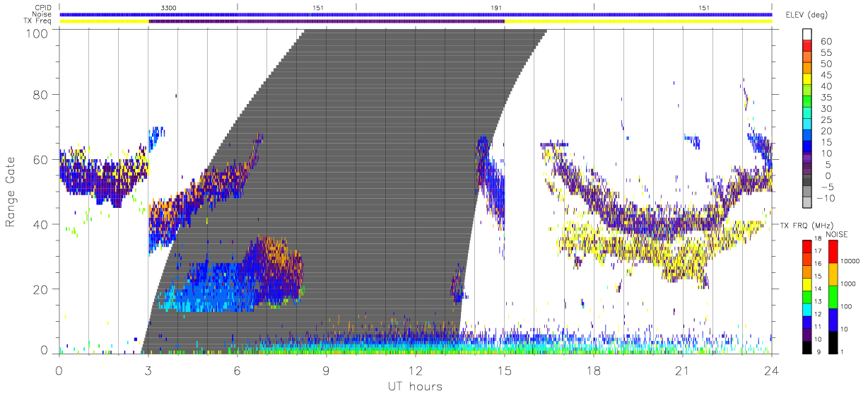The height and width of the screenshot is (401, 868).
Task: Click the 'NOISE' colorbar title
Action: click(x=835, y=234)
